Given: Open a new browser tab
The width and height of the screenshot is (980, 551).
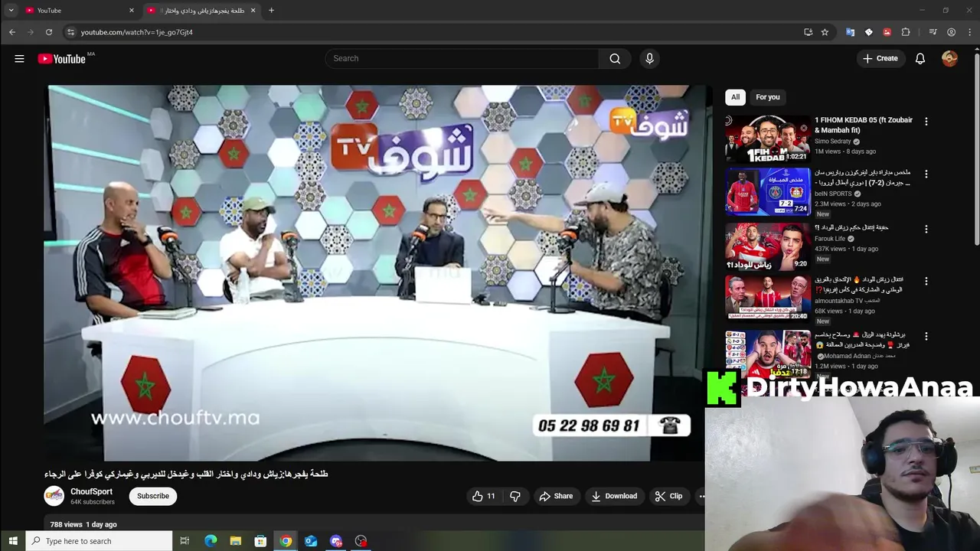Looking at the screenshot, I should click(271, 10).
